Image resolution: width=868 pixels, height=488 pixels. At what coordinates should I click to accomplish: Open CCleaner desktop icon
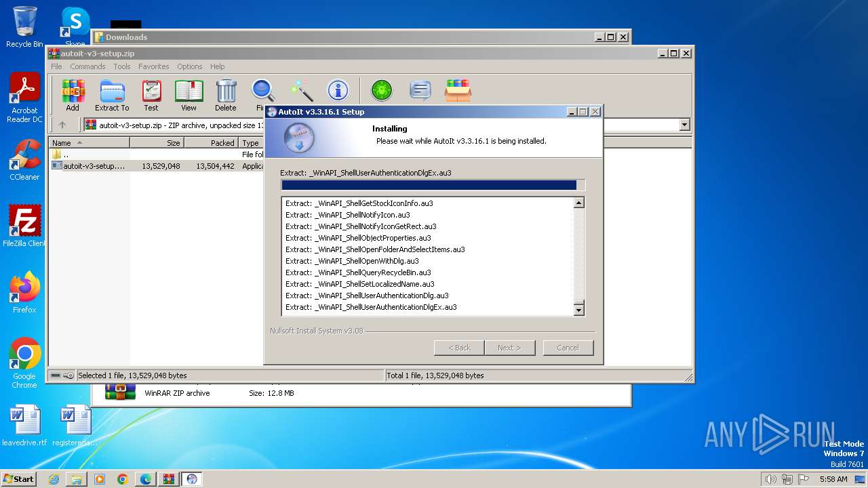click(x=24, y=160)
